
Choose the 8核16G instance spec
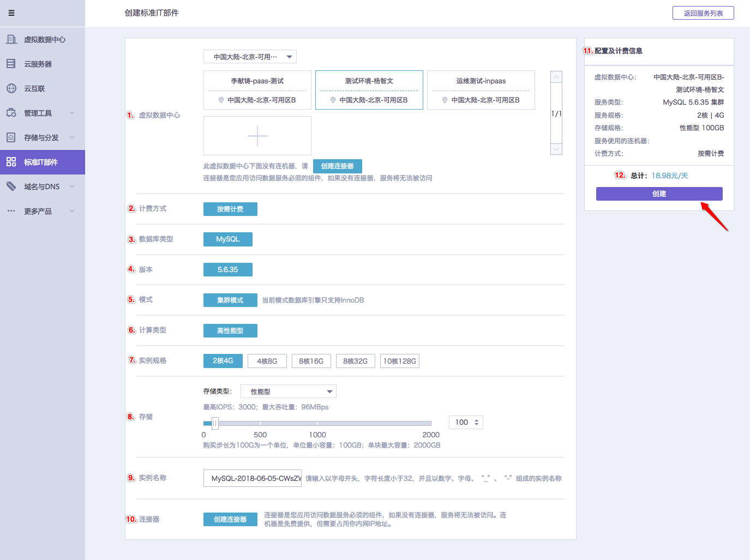[311, 361]
